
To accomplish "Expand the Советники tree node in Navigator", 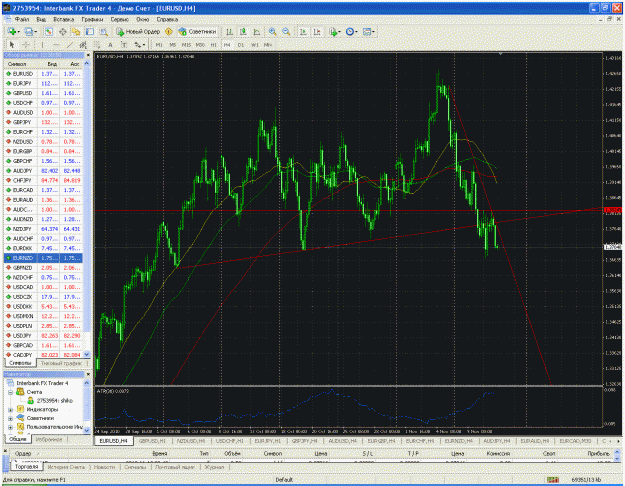I will click(10, 418).
